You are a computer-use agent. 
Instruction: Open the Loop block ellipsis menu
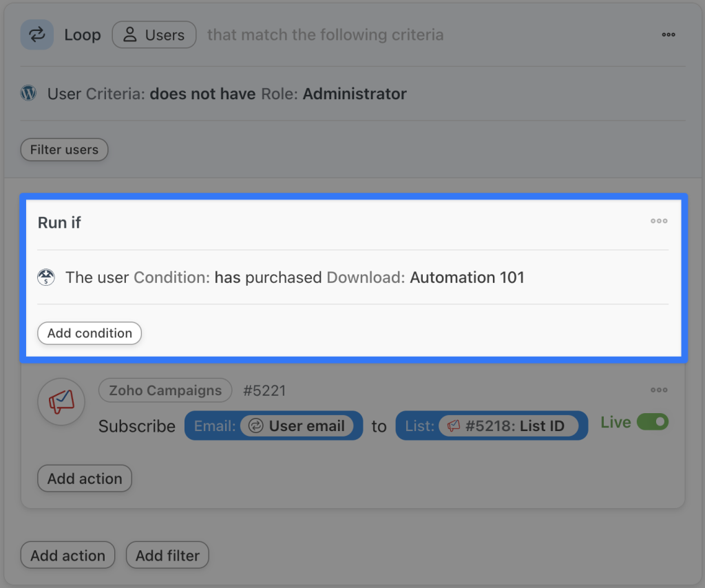coord(669,34)
